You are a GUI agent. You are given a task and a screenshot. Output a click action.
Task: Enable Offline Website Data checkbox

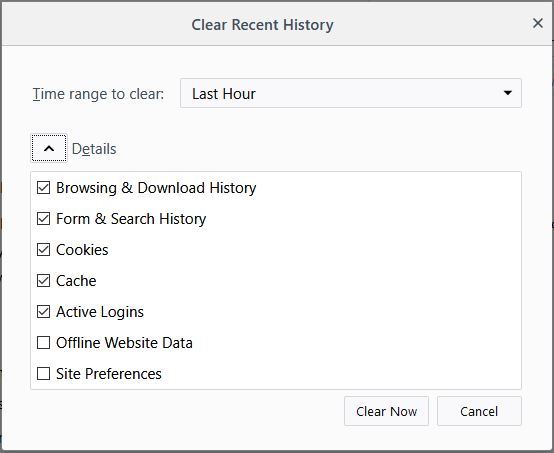pyautogui.click(x=43, y=343)
